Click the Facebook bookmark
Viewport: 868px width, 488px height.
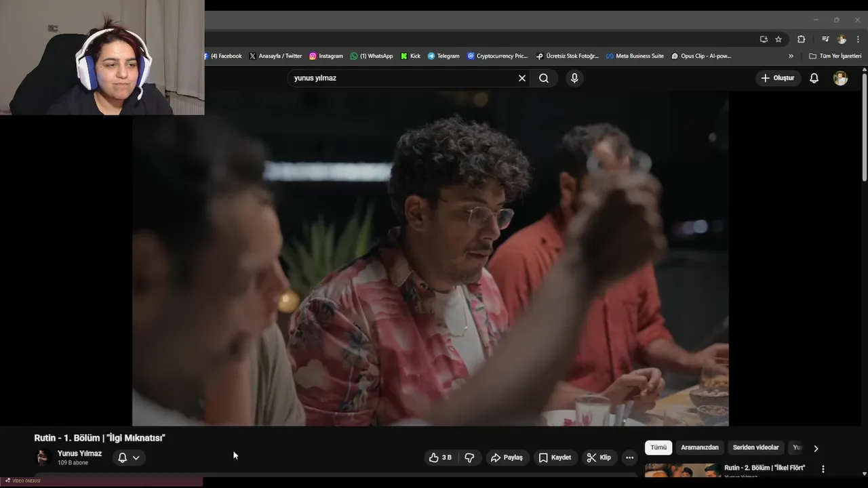[223, 56]
